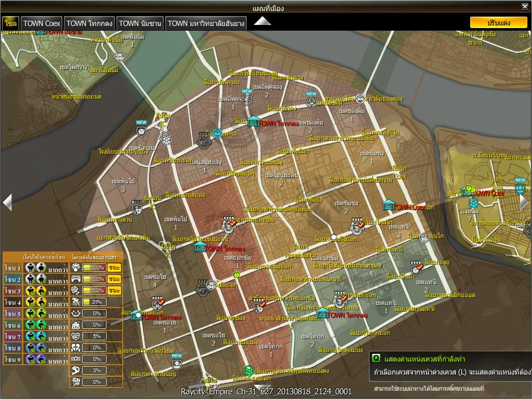Select the โซน 7 legend label
This screenshot has width=532, height=399.
12,337
